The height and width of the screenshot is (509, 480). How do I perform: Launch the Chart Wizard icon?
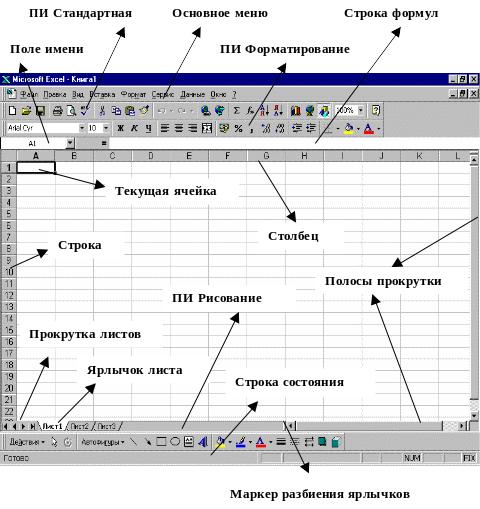click(x=295, y=111)
